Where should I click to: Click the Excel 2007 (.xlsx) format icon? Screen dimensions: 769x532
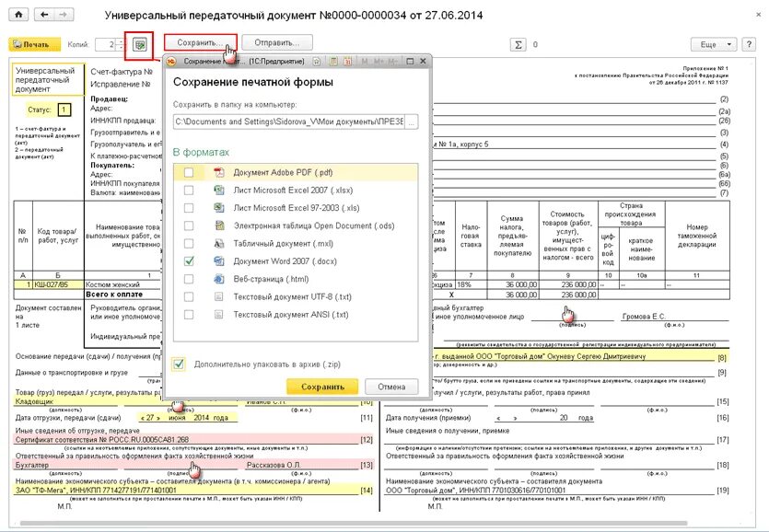click(x=219, y=191)
